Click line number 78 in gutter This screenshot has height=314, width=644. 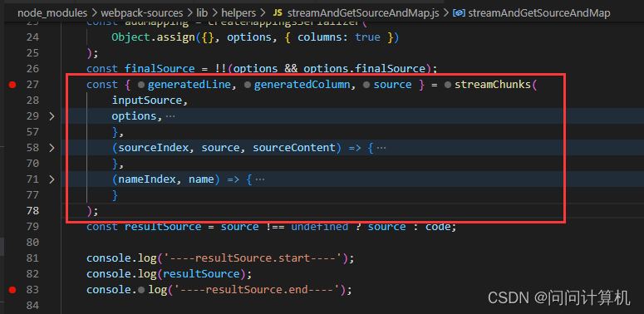(x=32, y=210)
